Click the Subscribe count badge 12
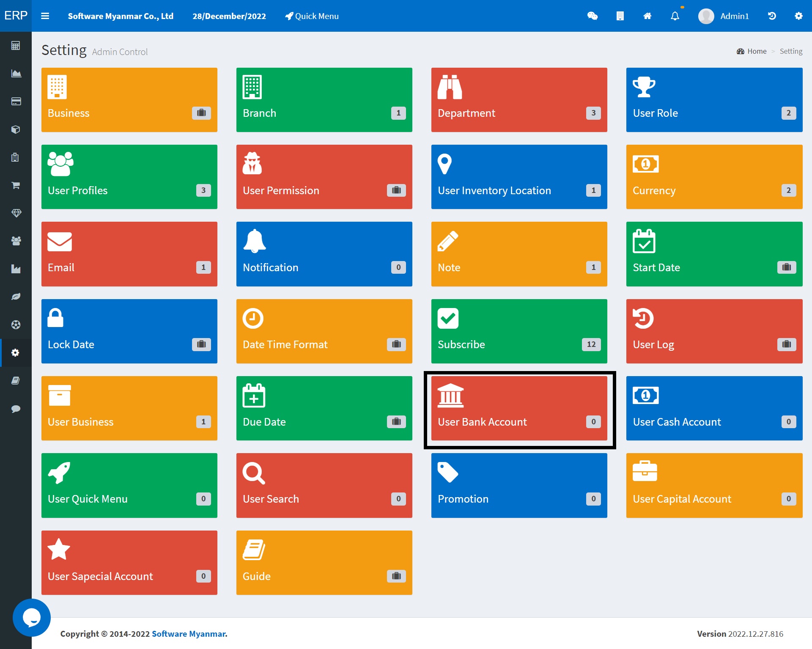The width and height of the screenshot is (812, 649). point(591,344)
